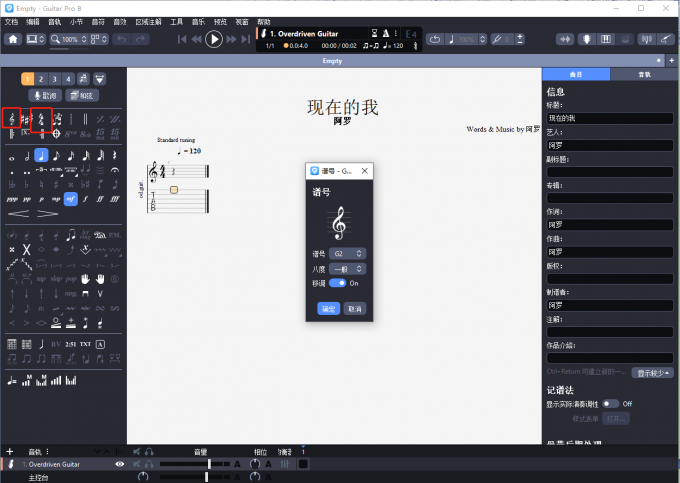The image size is (680, 483).
Task: Click the add track plus button
Action: (10, 451)
